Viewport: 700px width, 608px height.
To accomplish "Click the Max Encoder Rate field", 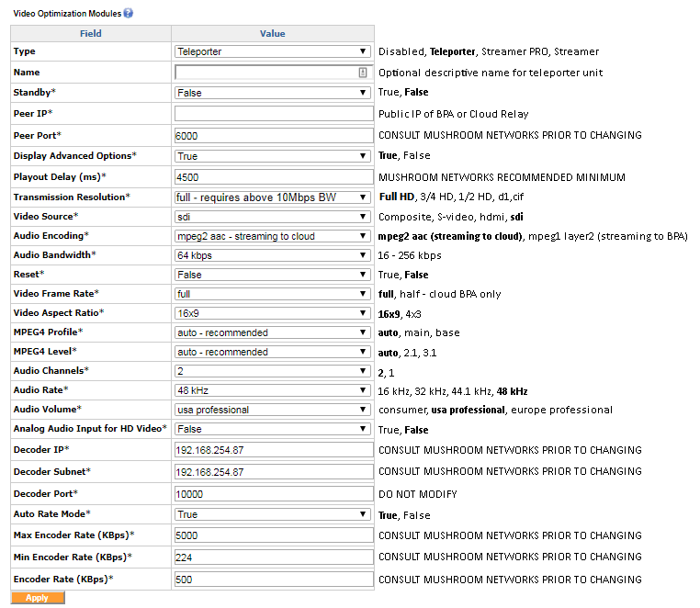I will click(x=274, y=535).
